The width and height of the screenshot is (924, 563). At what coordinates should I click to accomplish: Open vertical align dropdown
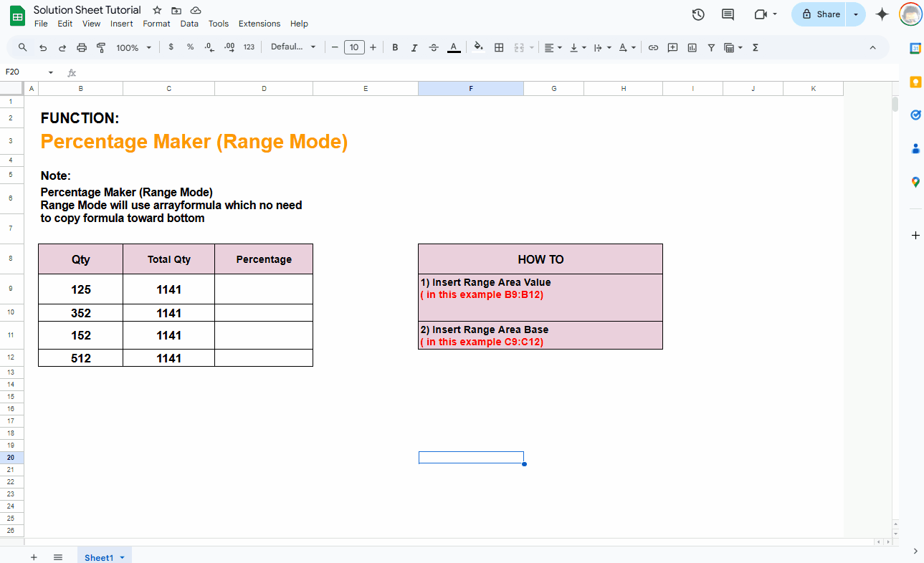pyautogui.click(x=578, y=47)
